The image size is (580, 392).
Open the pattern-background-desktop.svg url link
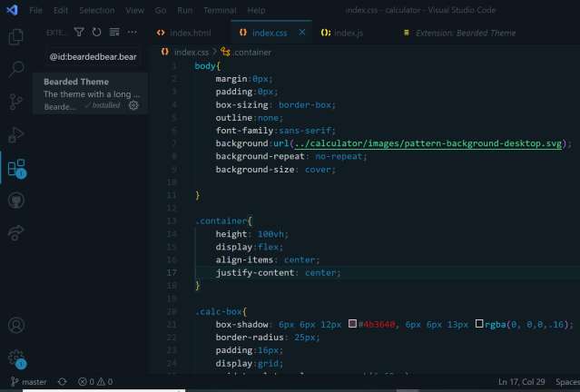coord(428,143)
